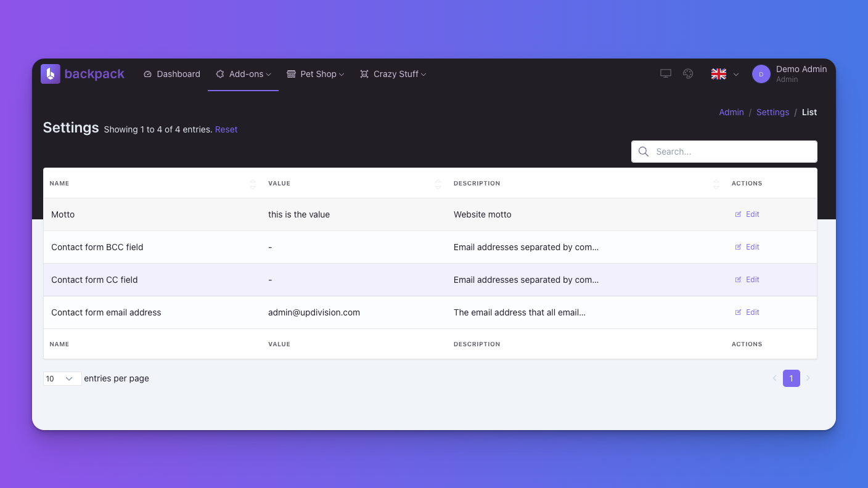The image size is (868, 488).
Task: Expand the Pet Shop menu
Action: [x=316, y=74]
